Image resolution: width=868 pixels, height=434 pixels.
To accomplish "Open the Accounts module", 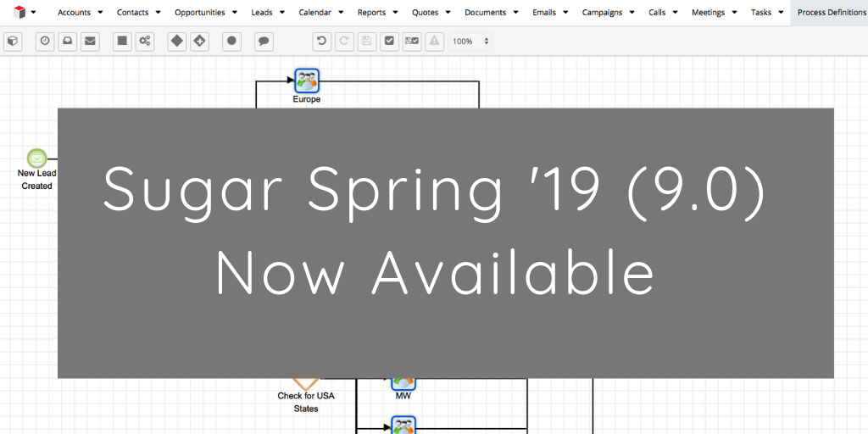I will 74,12.
